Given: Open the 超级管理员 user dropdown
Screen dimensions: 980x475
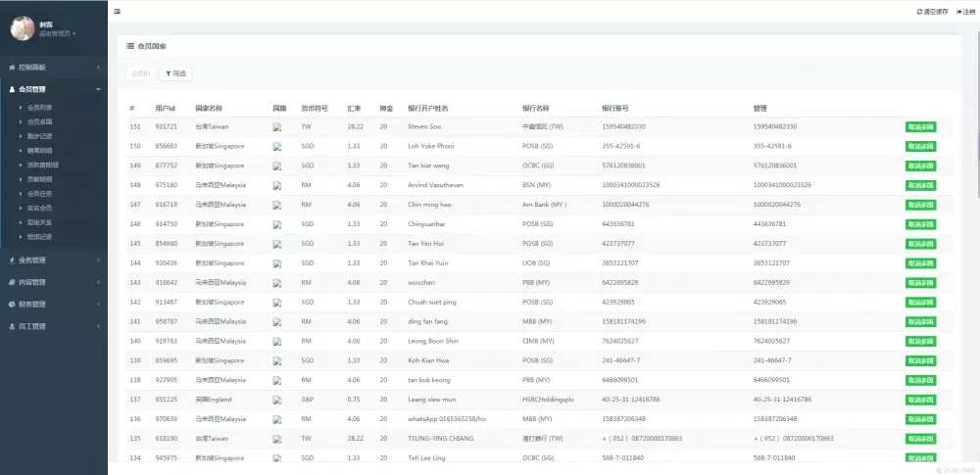Looking at the screenshot, I should [x=57, y=33].
